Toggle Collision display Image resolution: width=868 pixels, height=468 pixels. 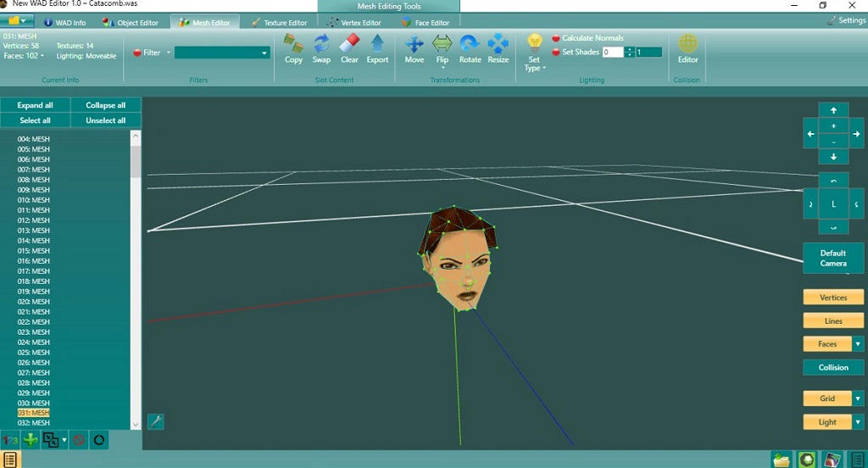[833, 367]
